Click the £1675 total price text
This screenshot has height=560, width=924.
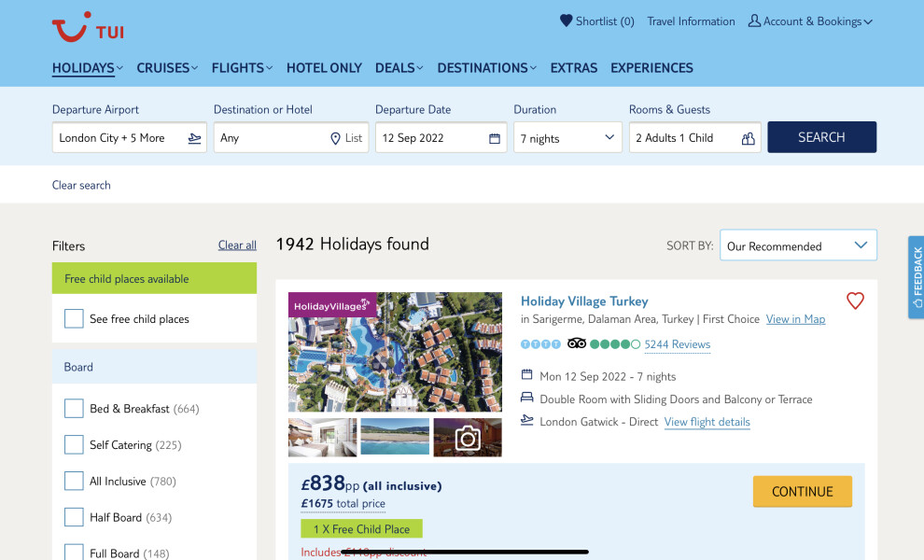[343, 504]
